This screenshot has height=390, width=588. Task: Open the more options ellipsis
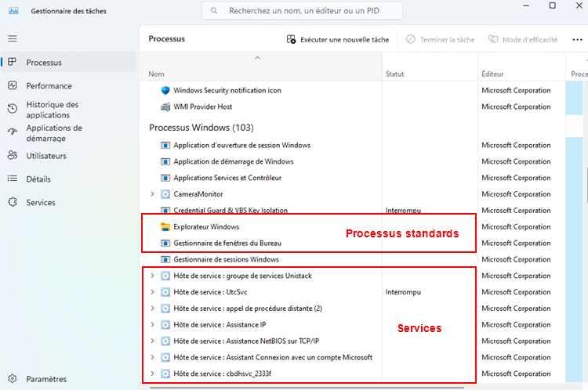tap(578, 40)
